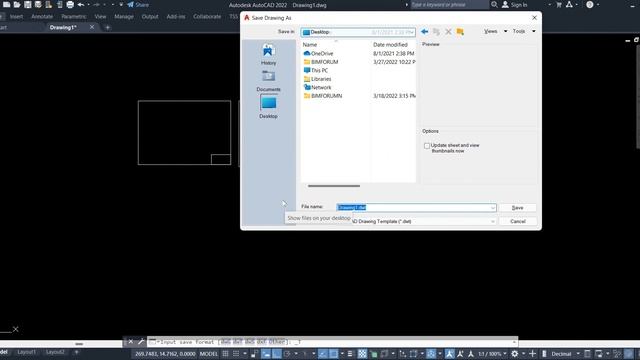The width and height of the screenshot is (640, 360).
Task: Open the Save in location dropdown
Action: [x=358, y=32]
